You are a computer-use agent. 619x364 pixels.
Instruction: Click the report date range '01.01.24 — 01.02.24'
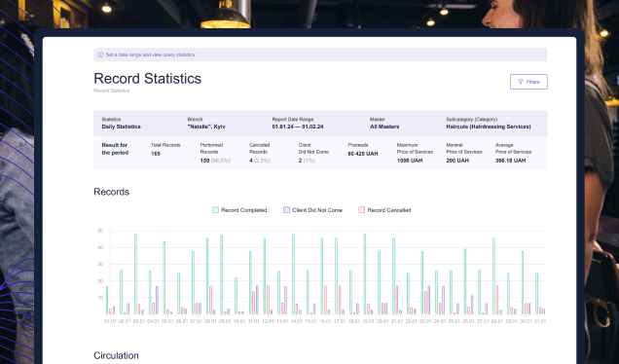click(298, 127)
